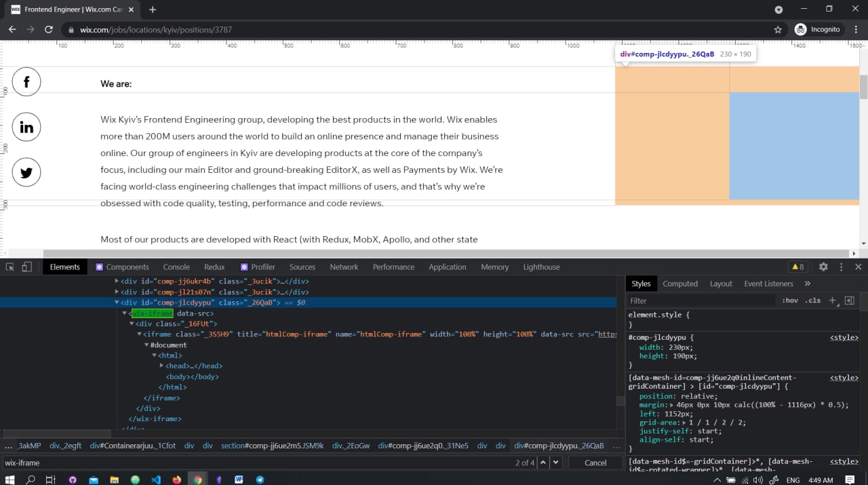Viewport: 868px width, 485px height.
Task: Select div#Containerarjuu in the breadcrumb
Action: point(133,446)
